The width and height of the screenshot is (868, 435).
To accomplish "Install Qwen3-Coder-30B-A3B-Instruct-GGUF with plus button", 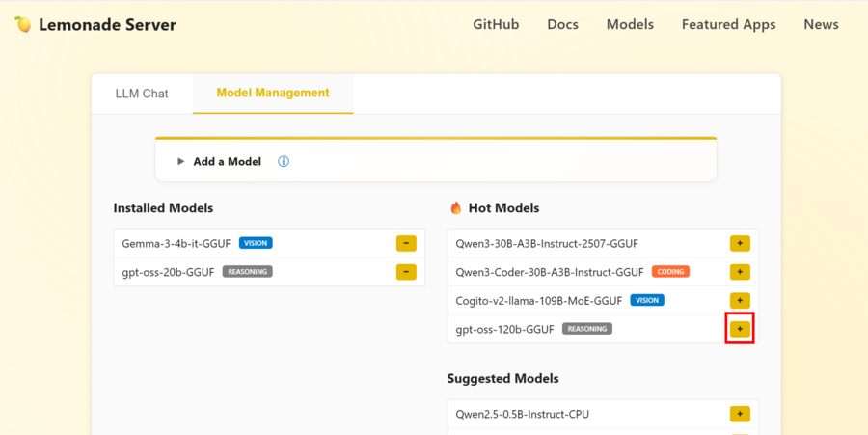I will pyautogui.click(x=740, y=272).
